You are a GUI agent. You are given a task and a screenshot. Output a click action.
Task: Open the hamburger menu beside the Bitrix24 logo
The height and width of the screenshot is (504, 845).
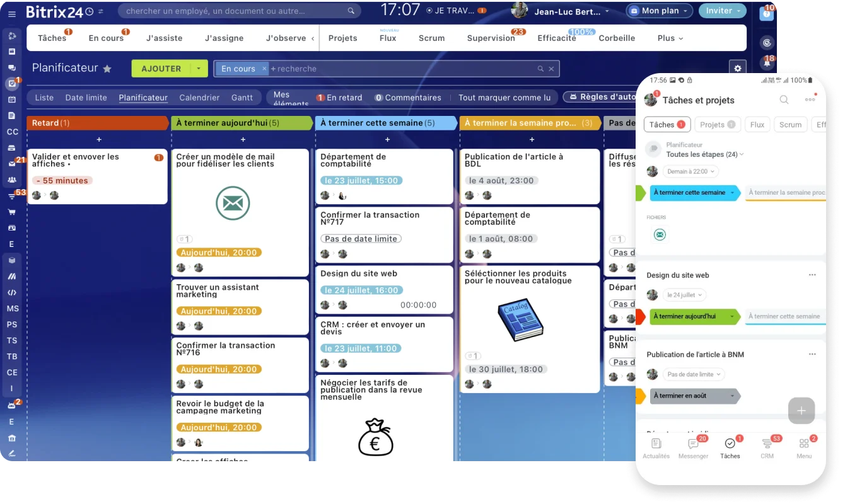[11, 13]
